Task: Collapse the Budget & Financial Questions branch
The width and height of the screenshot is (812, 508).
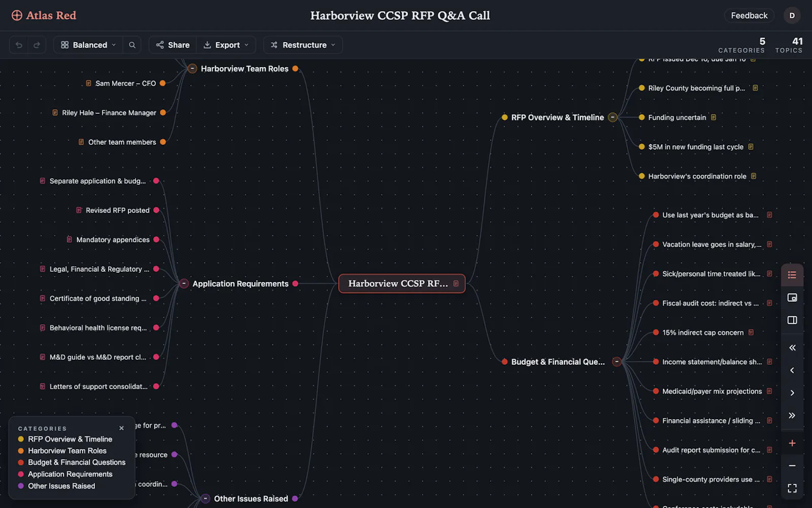Action: pyautogui.click(x=617, y=362)
